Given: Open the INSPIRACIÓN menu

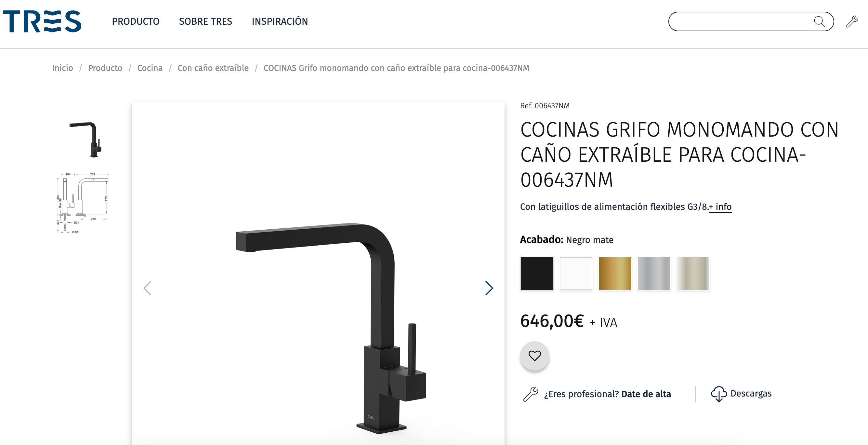Looking at the screenshot, I should pyautogui.click(x=280, y=21).
